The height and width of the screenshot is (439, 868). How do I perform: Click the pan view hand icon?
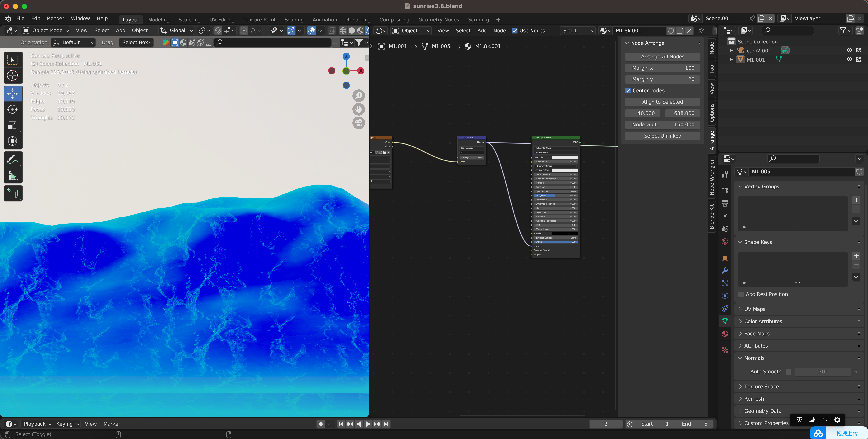click(359, 109)
